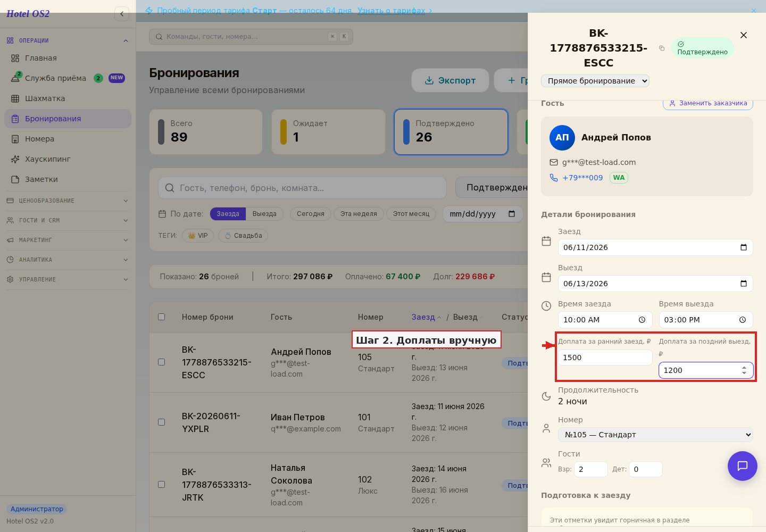
Task: Open clock picker for Время выезда
Action: coord(743,320)
